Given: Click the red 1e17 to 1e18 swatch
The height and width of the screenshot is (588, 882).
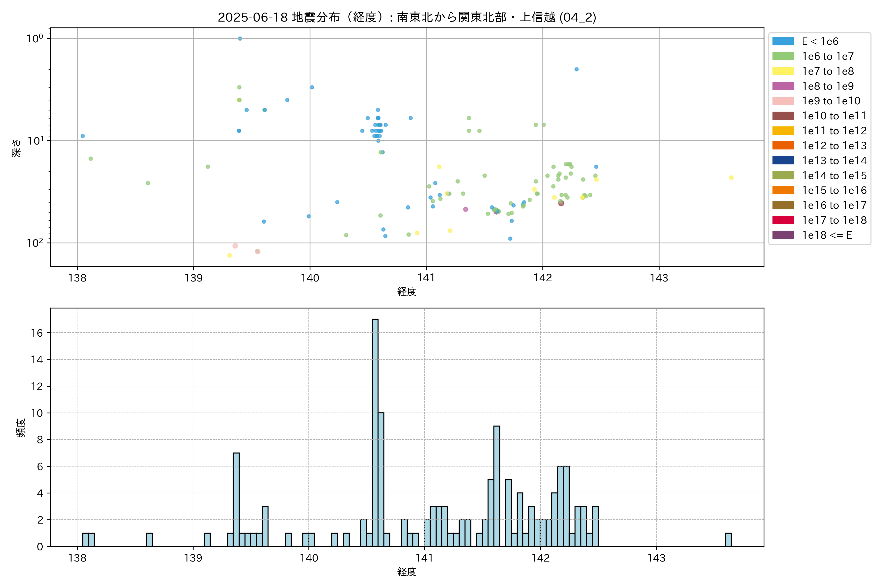Looking at the screenshot, I should [x=783, y=220].
